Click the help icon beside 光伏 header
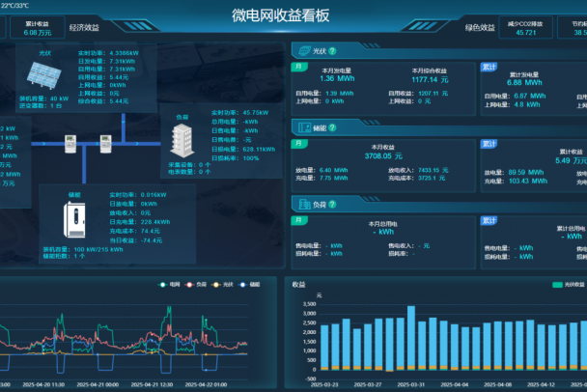 coord(334,50)
